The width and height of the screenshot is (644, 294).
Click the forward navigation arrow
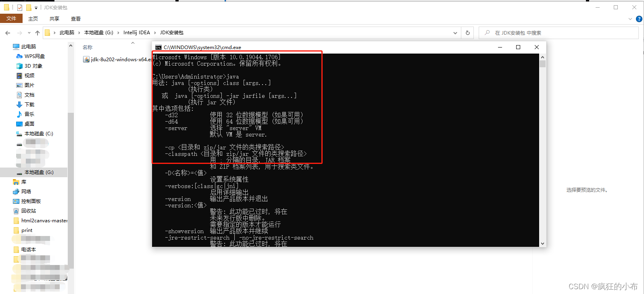(19, 33)
